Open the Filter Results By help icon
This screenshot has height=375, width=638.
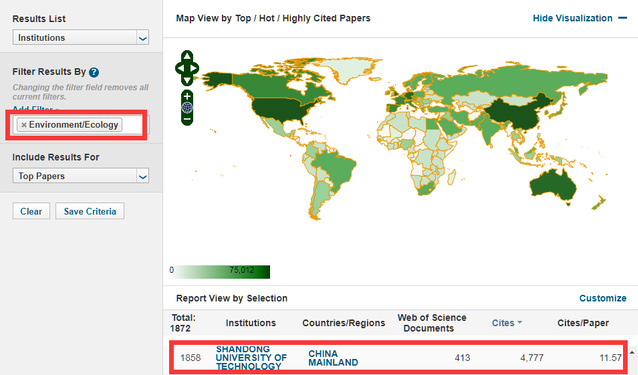(x=94, y=72)
